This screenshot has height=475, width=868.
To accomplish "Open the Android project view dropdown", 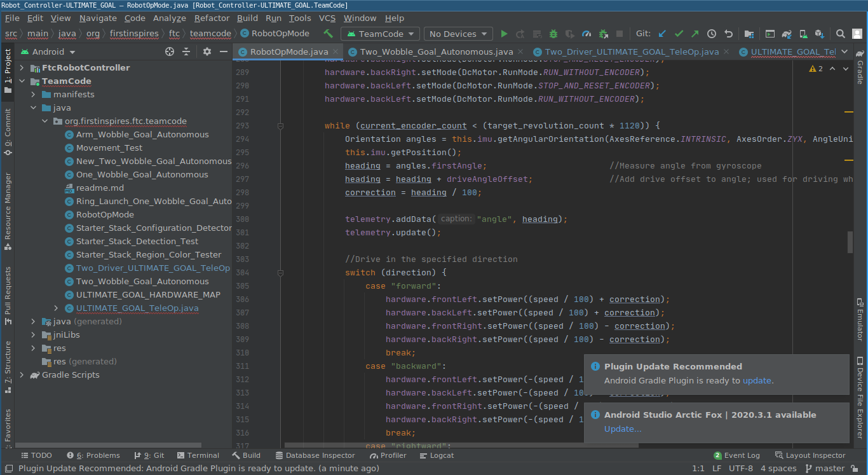I will pyautogui.click(x=48, y=52).
